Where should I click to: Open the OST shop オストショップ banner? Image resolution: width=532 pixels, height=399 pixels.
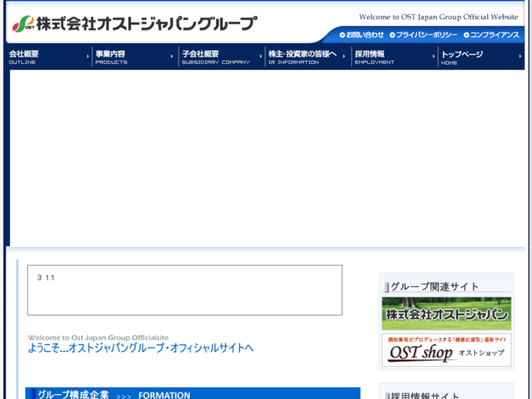point(446,350)
